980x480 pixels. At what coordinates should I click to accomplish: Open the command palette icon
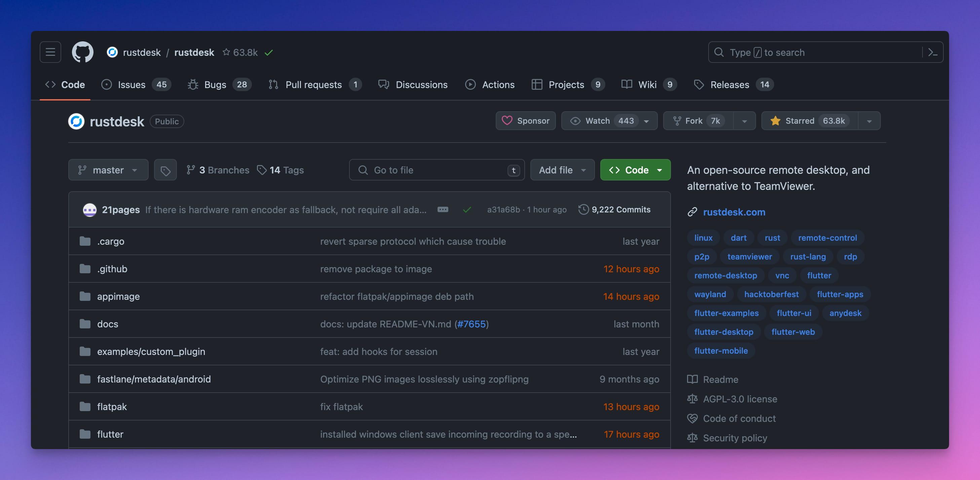coord(933,52)
